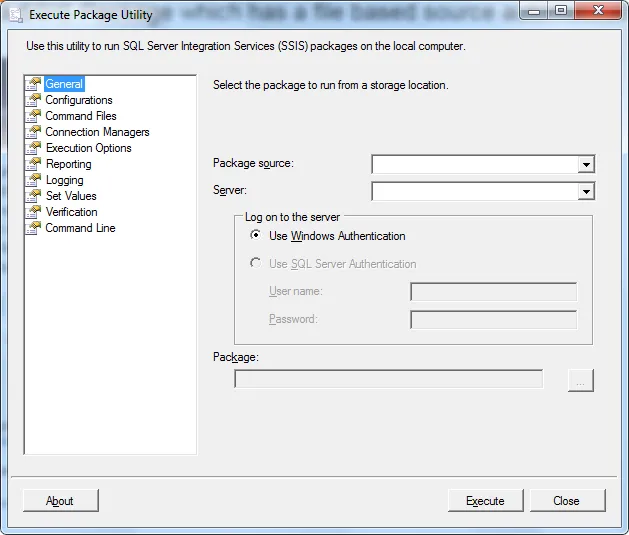Click the icon beside Logging
Image resolution: width=629 pixels, height=535 pixels.
[x=34, y=180]
